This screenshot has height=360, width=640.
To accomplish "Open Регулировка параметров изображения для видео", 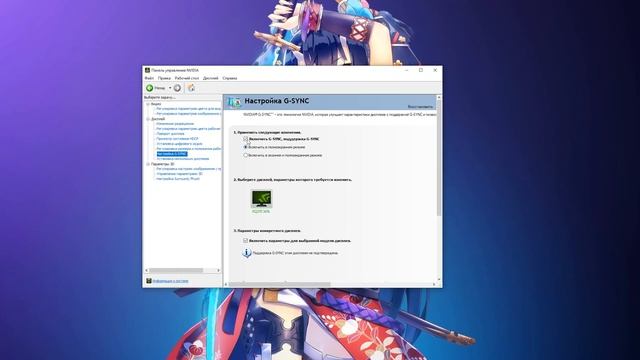I will point(189,114).
